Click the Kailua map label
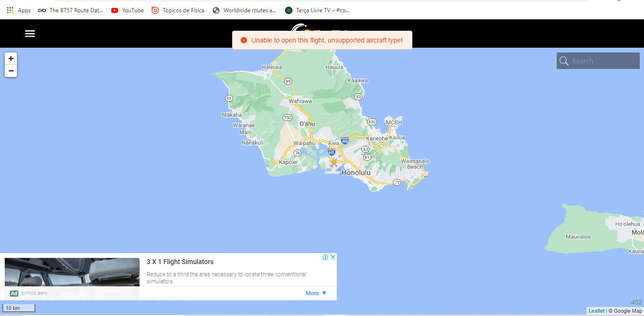The width and height of the screenshot is (644, 316). [397, 137]
